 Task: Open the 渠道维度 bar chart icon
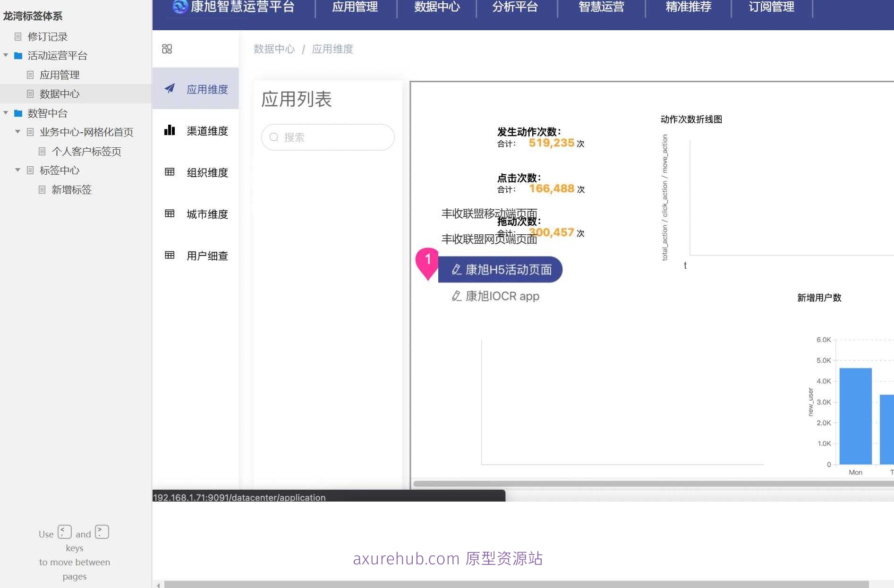[169, 130]
